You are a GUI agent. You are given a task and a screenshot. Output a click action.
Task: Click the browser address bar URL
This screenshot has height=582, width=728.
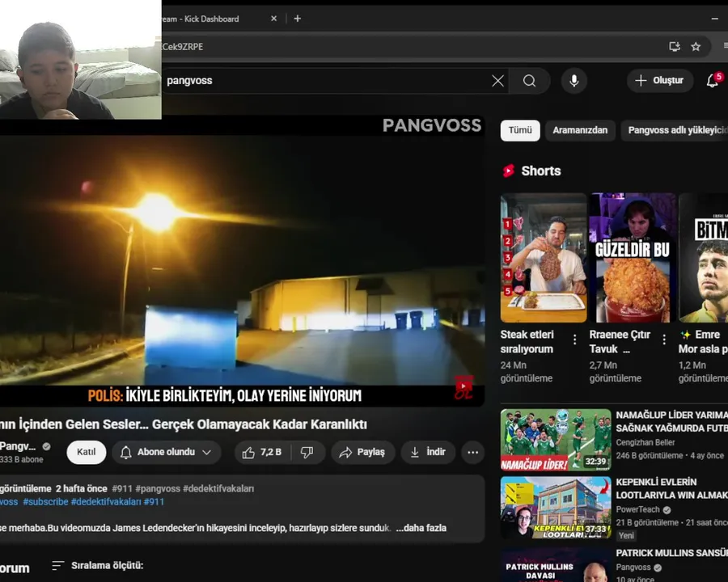tap(182, 46)
